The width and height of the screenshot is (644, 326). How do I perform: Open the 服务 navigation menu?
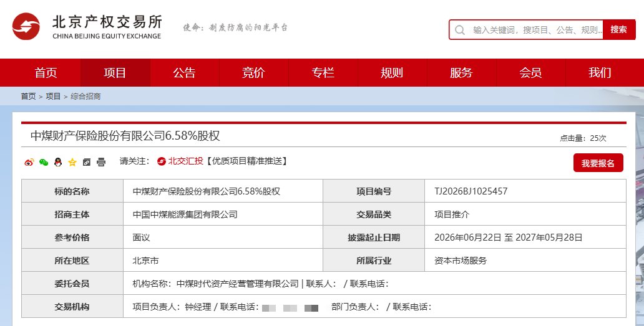pos(462,72)
